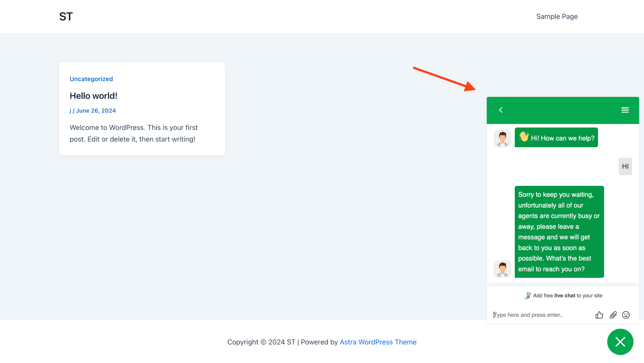Click the post author link j
644x363 pixels.
point(70,111)
